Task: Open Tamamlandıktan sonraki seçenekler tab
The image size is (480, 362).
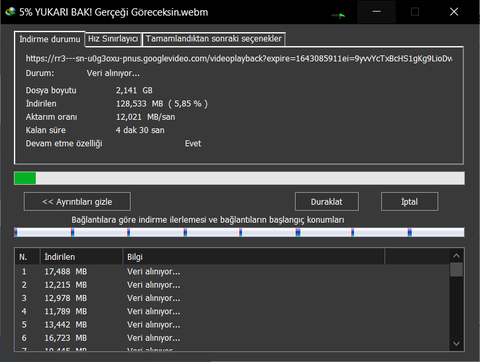Action: coord(214,39)
